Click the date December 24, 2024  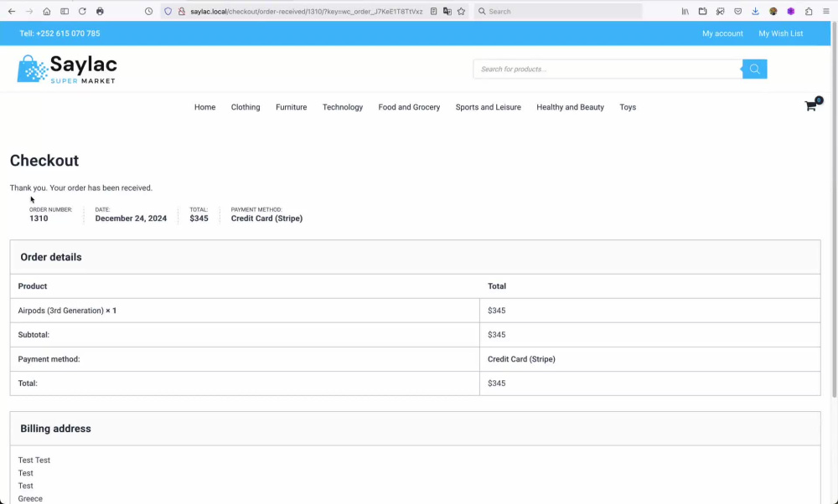131,219
